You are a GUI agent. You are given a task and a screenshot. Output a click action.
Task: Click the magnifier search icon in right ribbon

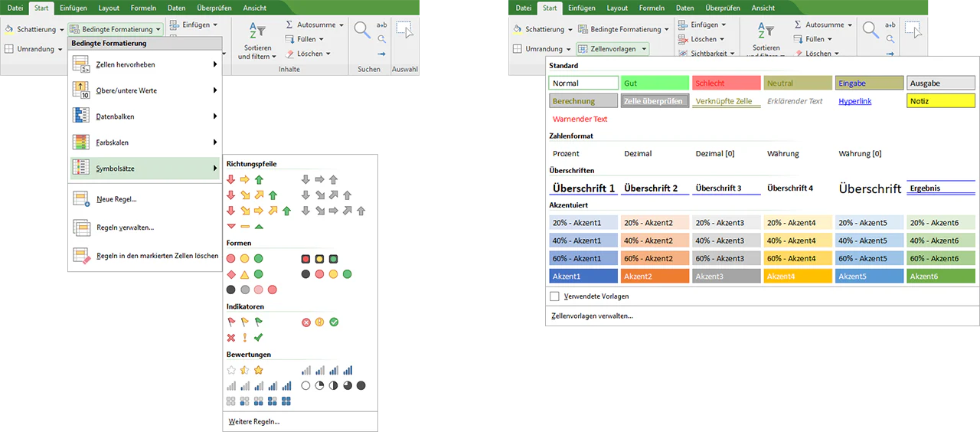871,30
